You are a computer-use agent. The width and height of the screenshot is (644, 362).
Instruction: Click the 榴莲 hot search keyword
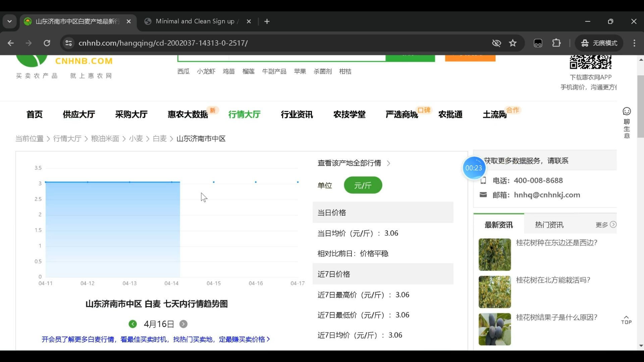[x=249, y=71]
